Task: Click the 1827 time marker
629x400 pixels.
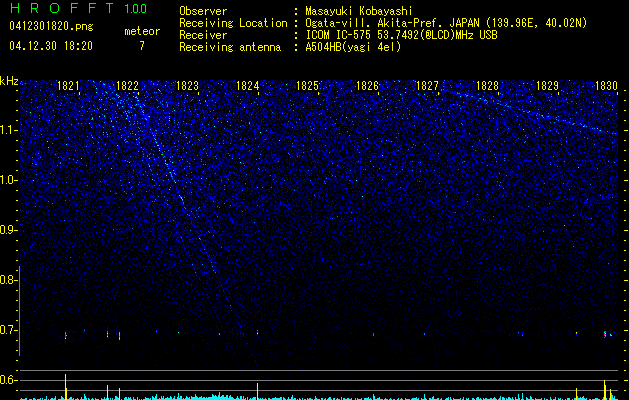Action: coord(427,86)
